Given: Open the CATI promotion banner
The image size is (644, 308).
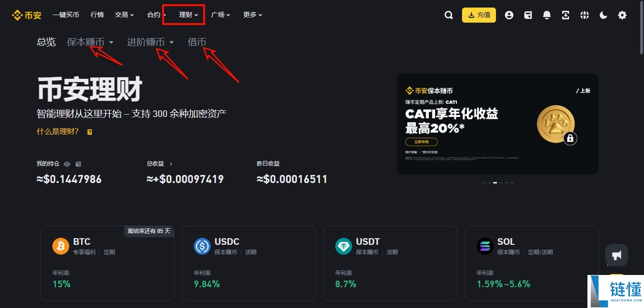Looking at the screenshot, I should point(498,124).
